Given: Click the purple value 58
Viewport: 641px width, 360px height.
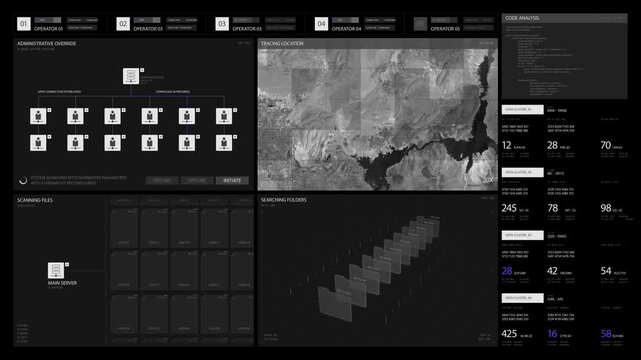Looking at the screenshot, I should 606,334.
